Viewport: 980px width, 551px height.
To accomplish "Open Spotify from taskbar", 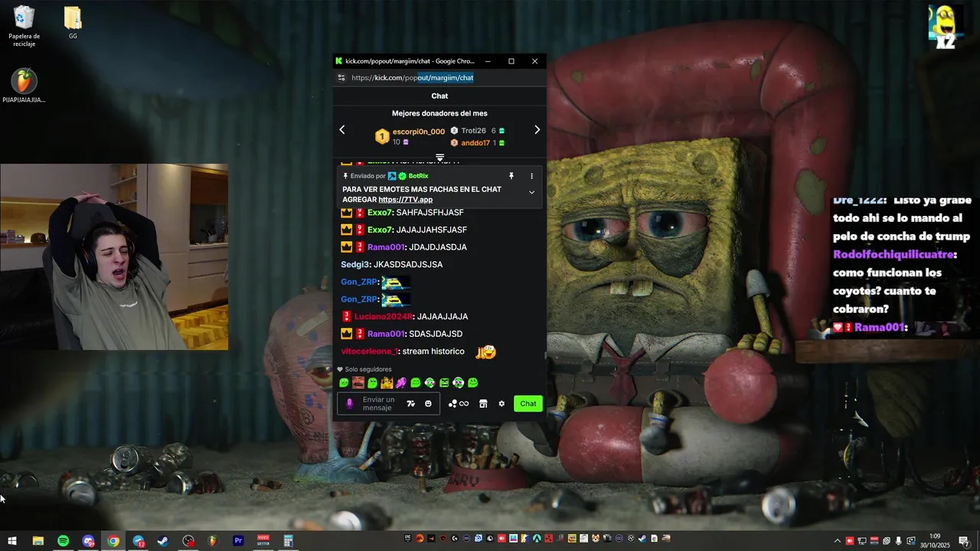I will click(63, 541).
